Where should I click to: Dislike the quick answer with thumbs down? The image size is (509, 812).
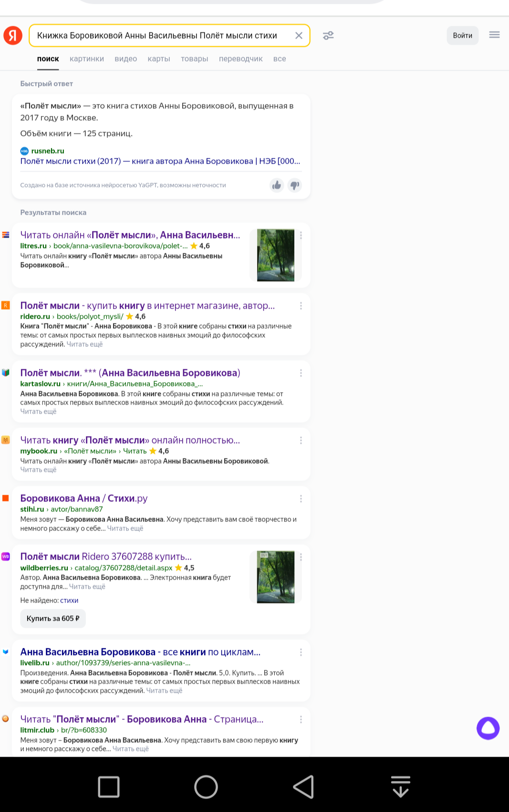295,185
